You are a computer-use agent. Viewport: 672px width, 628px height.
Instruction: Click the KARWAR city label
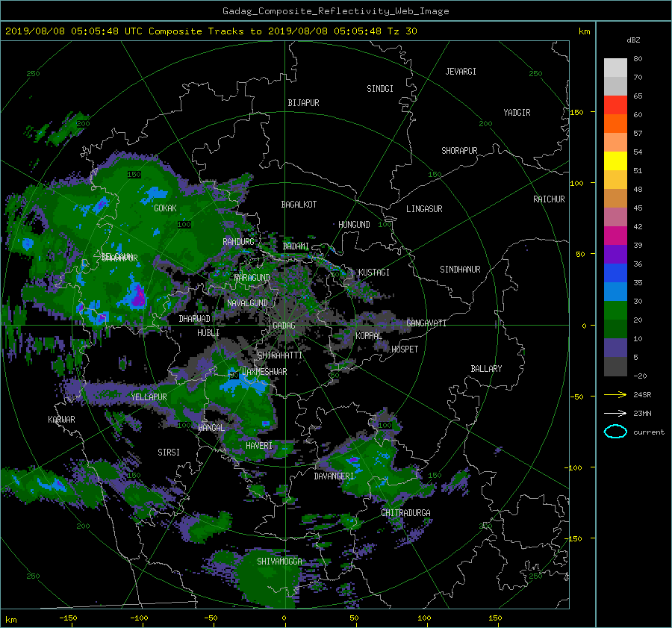pos(61,420)
